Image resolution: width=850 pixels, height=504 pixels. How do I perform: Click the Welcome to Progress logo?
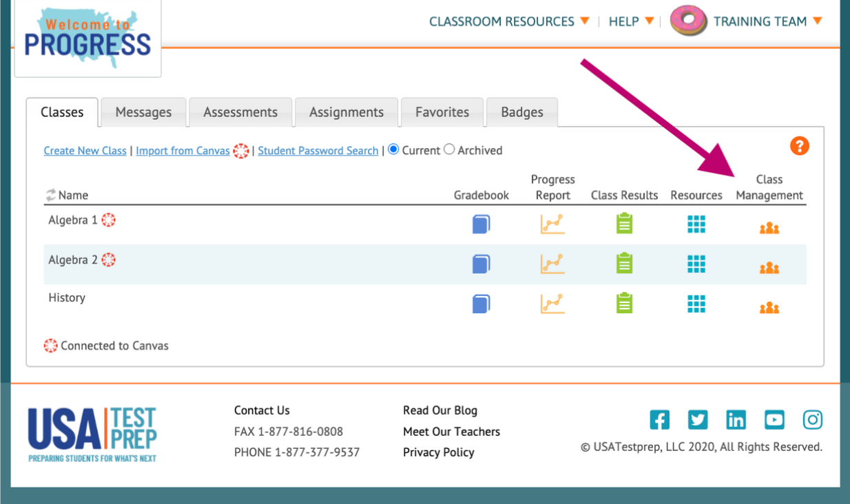[87, 38]
